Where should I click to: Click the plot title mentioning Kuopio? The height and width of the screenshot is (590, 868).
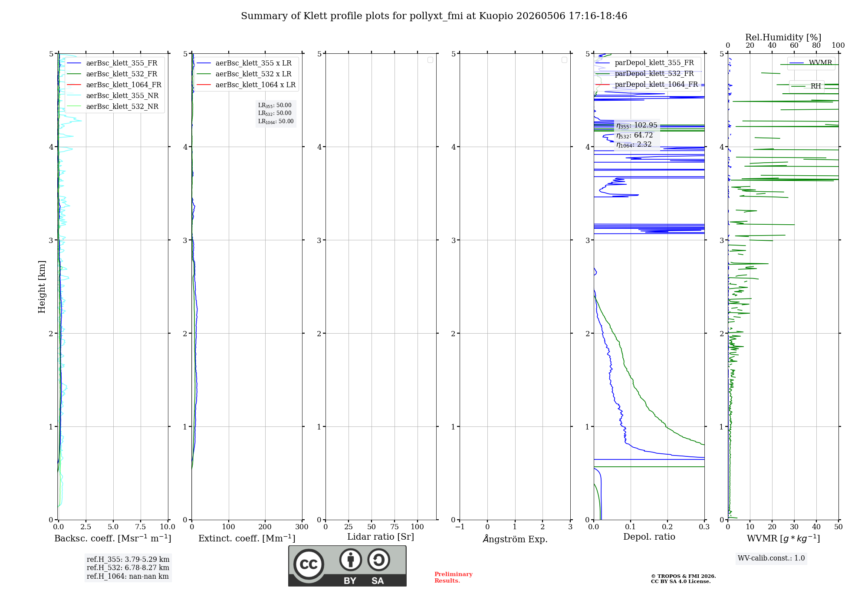[434, 16]
